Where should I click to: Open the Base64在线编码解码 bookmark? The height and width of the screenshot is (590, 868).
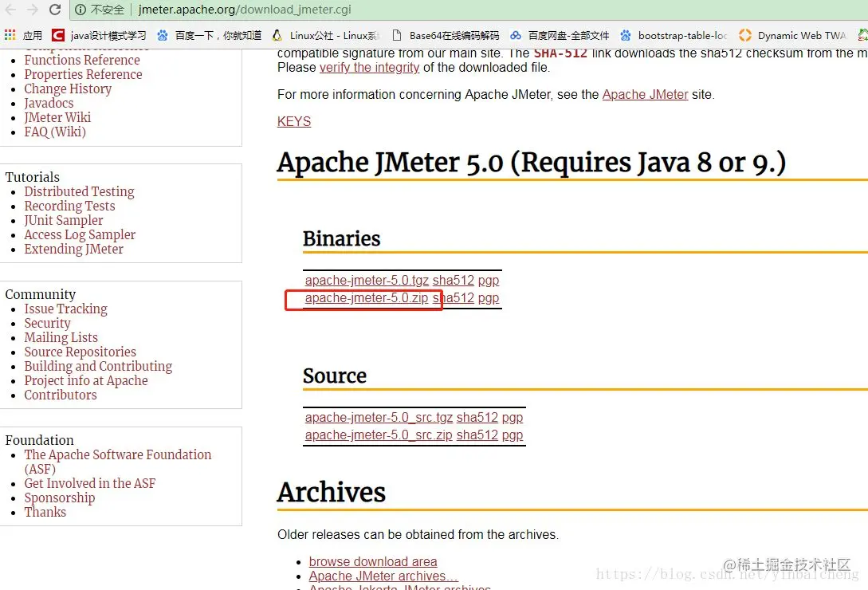coord(446,35)
